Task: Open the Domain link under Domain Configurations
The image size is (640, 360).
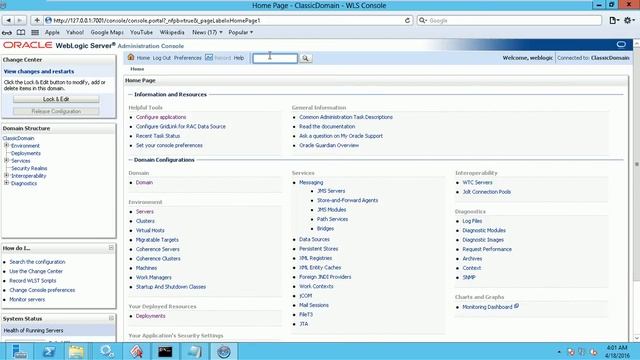Action: pos(144,182)
